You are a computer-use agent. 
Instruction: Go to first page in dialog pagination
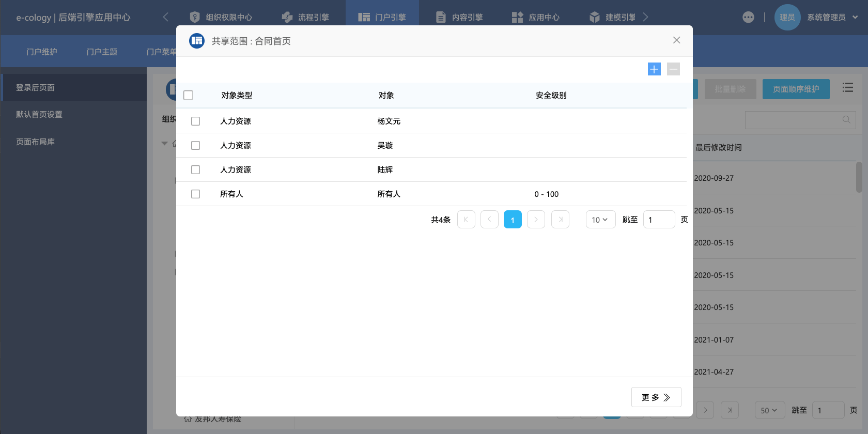pos(466,220)
